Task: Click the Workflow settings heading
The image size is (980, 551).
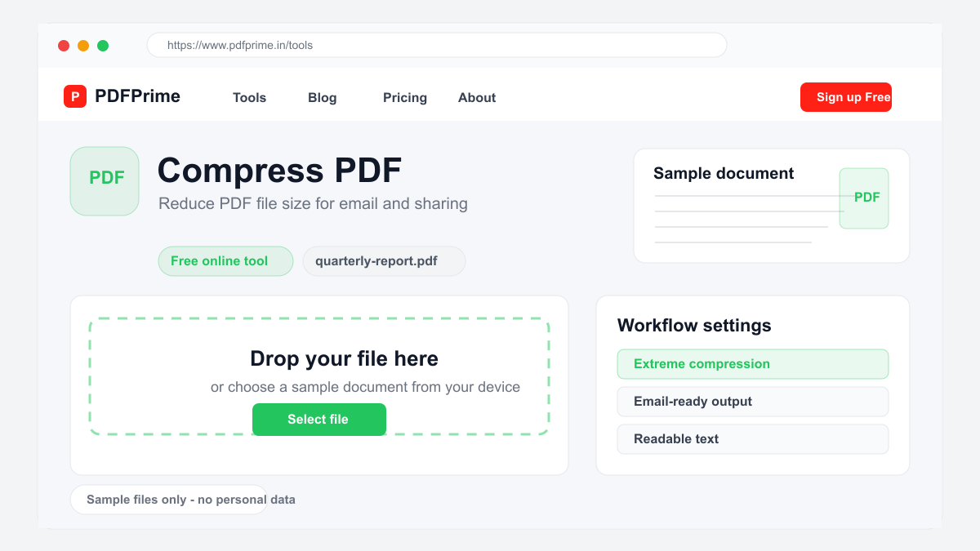Action: point(694,325)
